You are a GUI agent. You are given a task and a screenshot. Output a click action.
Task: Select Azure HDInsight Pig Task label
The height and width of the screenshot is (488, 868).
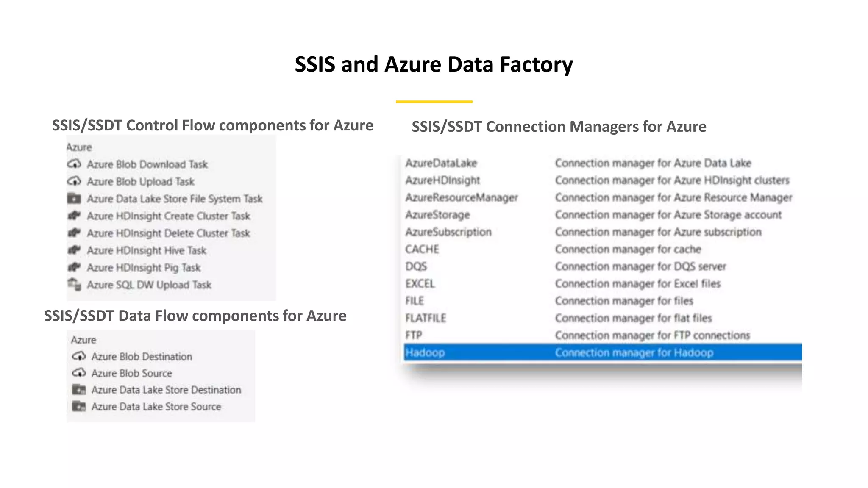coord(144,268)
